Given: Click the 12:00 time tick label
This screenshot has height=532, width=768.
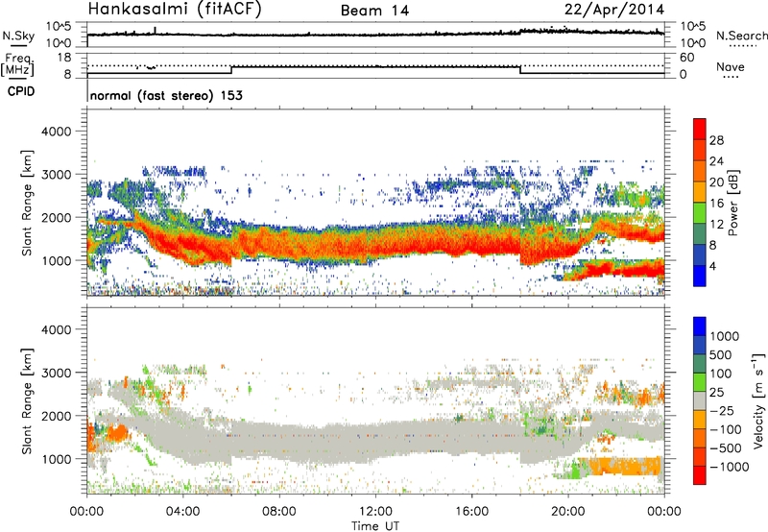Looking at the screenshot, I should pyautogui.click(x=375, y=512).
